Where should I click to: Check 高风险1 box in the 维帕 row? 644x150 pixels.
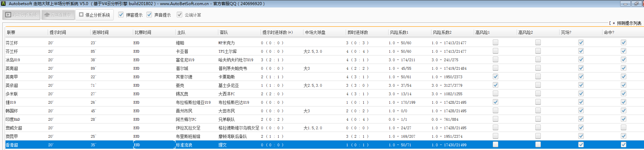pyautogui.click(x=496, y=43)
